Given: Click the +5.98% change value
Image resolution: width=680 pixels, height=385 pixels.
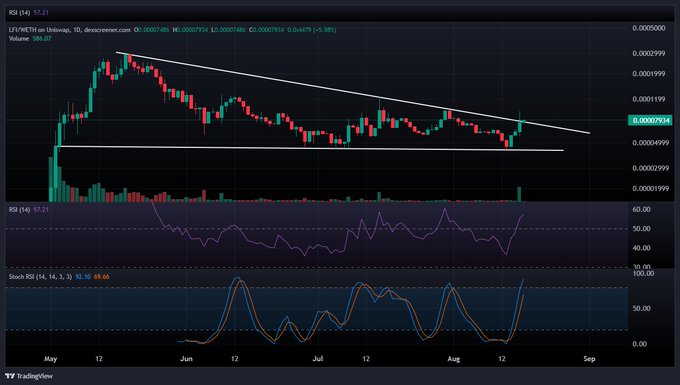Looking at the screenshot, I should (x=324, y=30).
